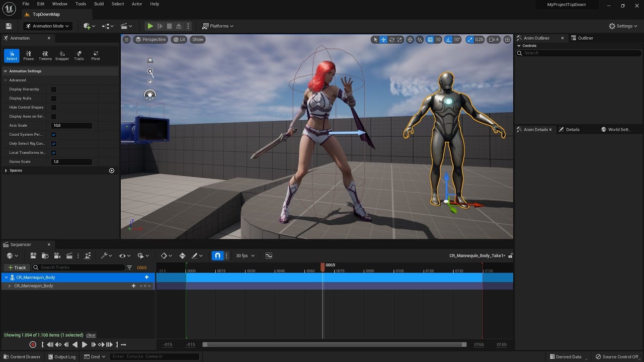Toggle the Sequencer loop mode arrow

click(x=123, y=344)
